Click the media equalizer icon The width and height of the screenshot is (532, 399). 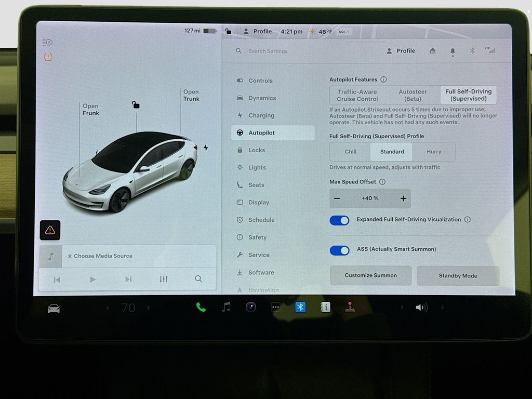[x=164, y=280]
